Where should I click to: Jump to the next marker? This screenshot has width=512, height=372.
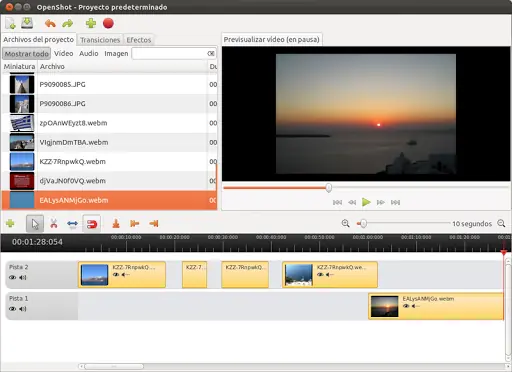coord(154,223)
